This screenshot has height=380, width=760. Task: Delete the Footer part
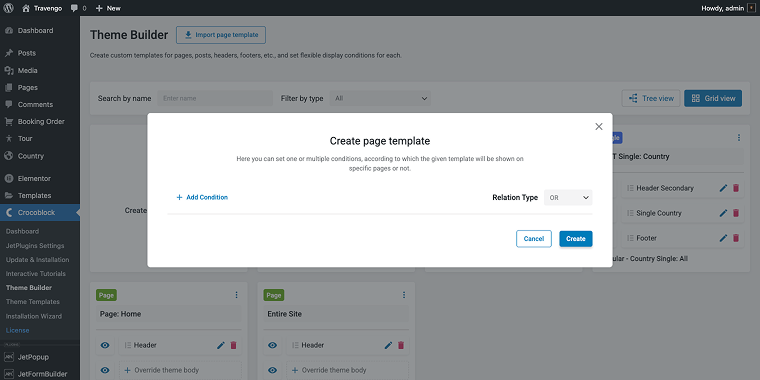736,238
